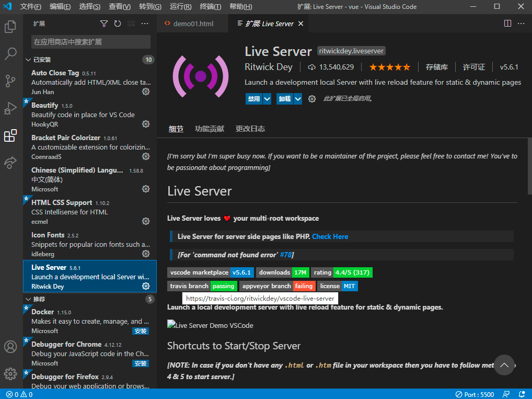Open the Live Share view icon
532x399 pixels.
pos(10,163)
